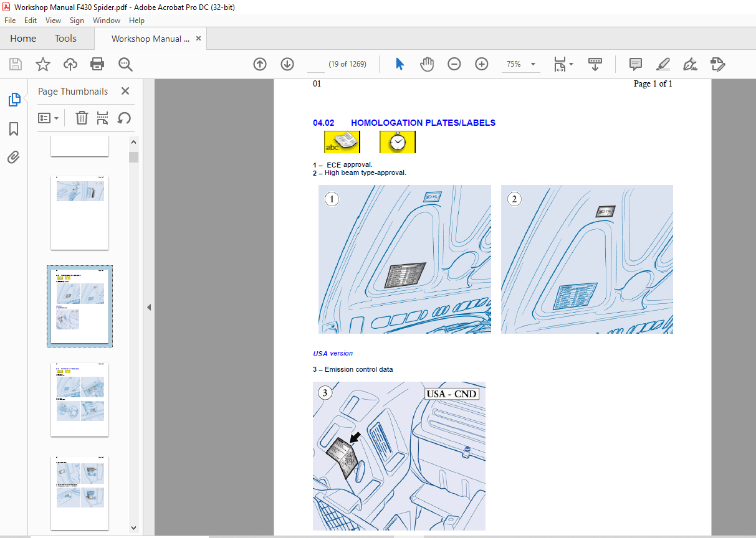Open the Window menu
The height and width of the screenshot is (538, 756).
click(107, 21)
